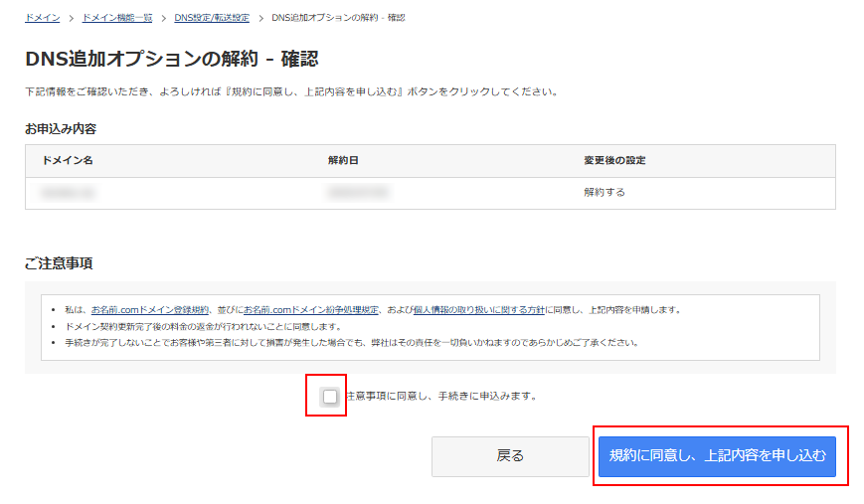Viewport: 864px width, 504px height.
Task: Click the 変更後の設定 column header
Action: pos(614,161)
